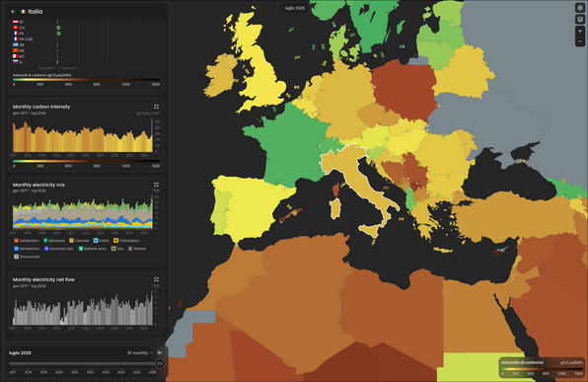Click the Greece flag in exchange list

16,44
